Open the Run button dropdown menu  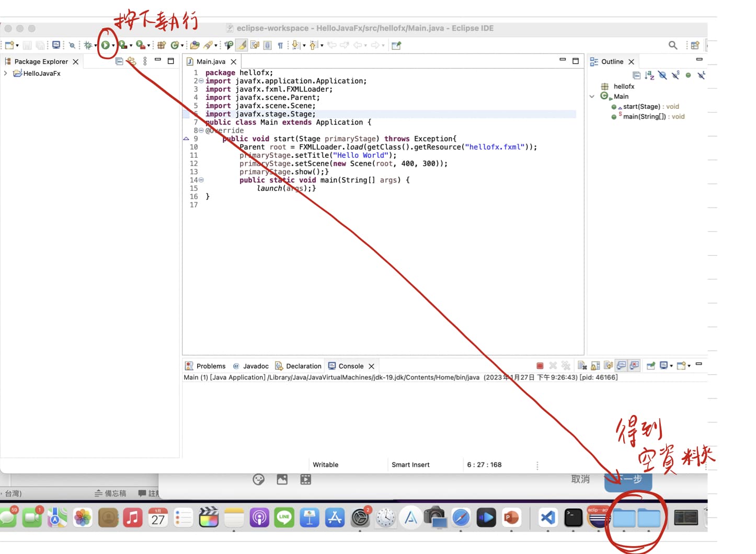[x=114, y=45]
